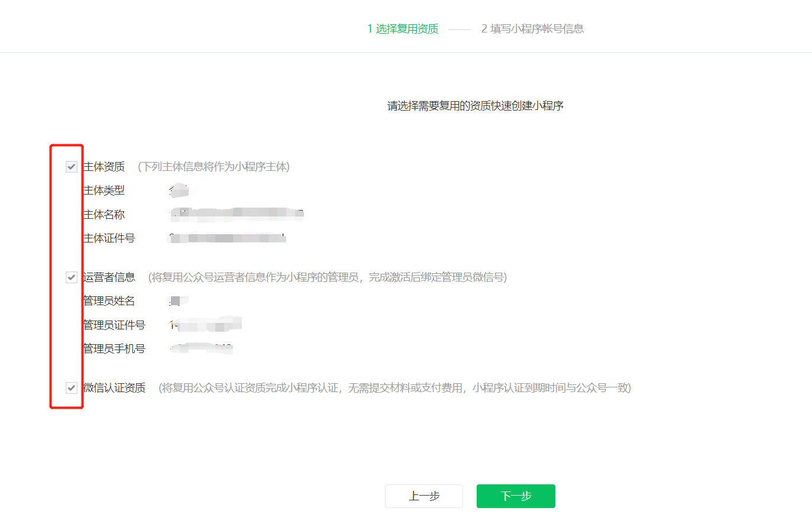Toggle the 运营者信息 checkbox

(x=72, y=277)
